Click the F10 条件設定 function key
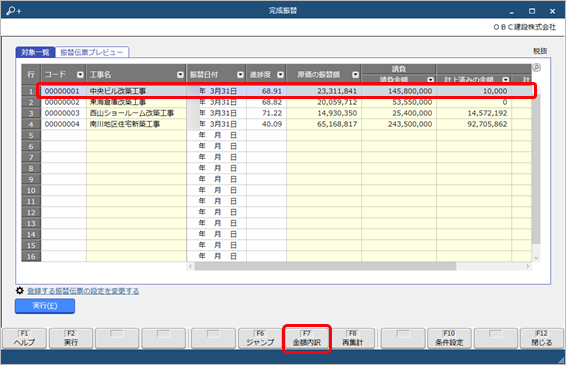Image resolution: width=566 pixels, height=365 pixels. [x=449, y=338]
